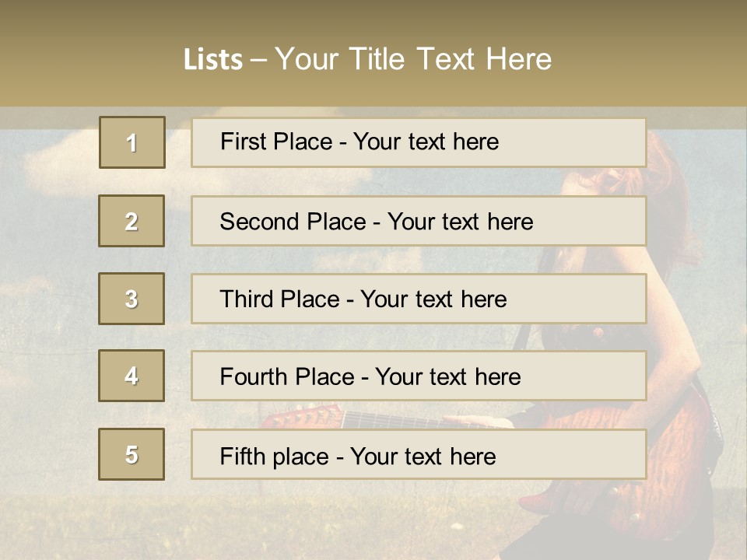Select the First Place text bar

coord(419,142)
